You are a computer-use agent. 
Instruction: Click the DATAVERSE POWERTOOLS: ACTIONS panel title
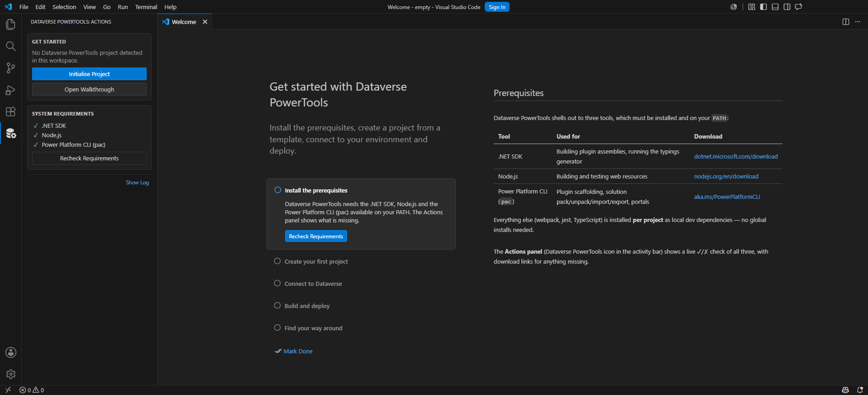coord(71,22)
